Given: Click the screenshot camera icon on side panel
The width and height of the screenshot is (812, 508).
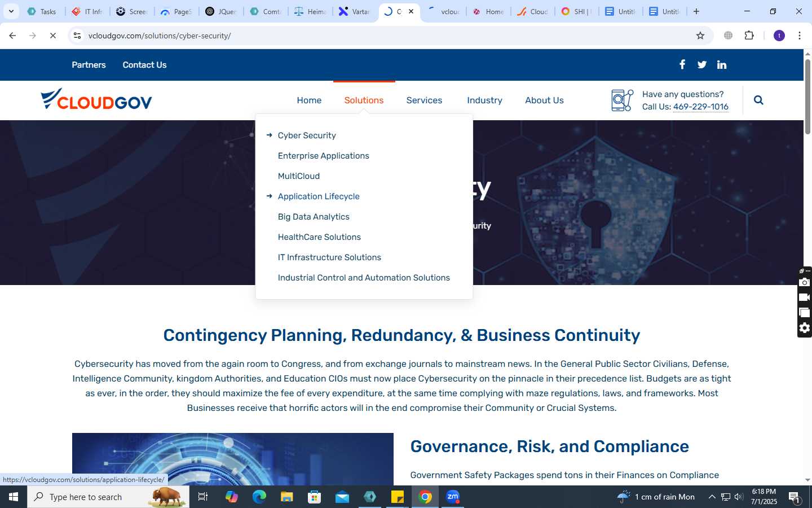Looking at the screenshot, I should click(805, 282).
